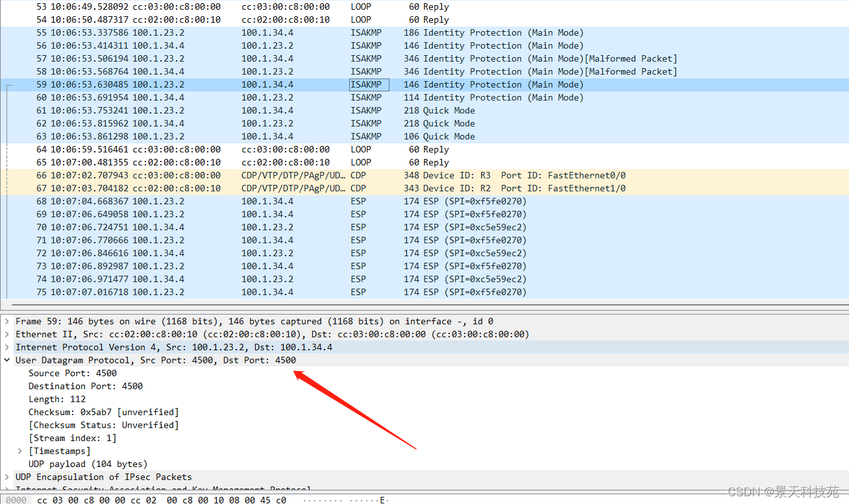Select packet 54 LOOP Reply row
Image resolution: width=849 pixels, height=504 pixels.
tap(425, 19)
